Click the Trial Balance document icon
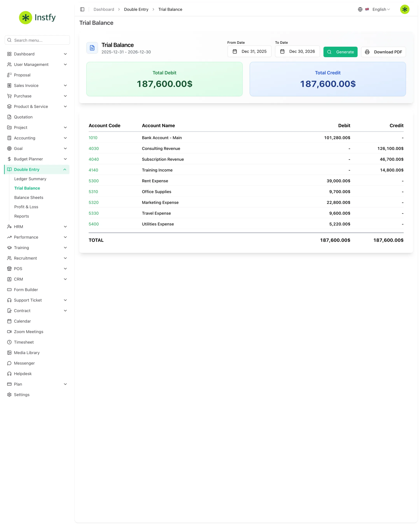This screenshot has height=525, width=420. pyautogui.click(x=92, y=48)
